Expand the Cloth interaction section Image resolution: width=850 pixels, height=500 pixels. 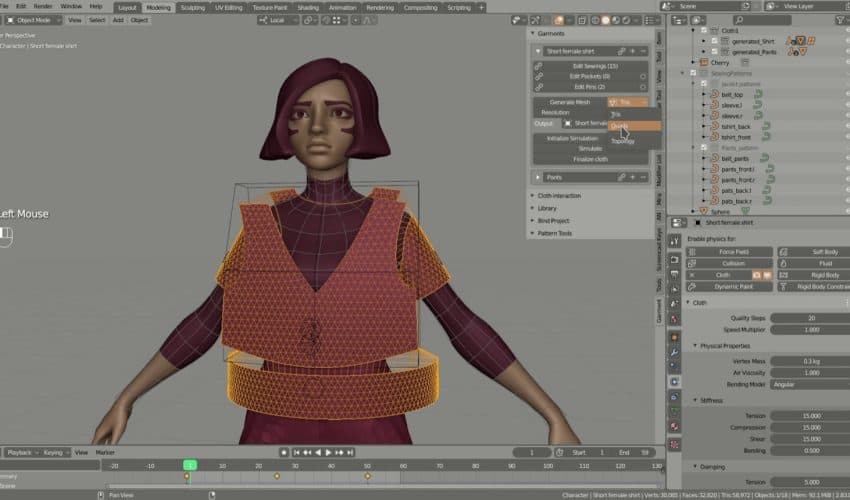click(560, 195)
